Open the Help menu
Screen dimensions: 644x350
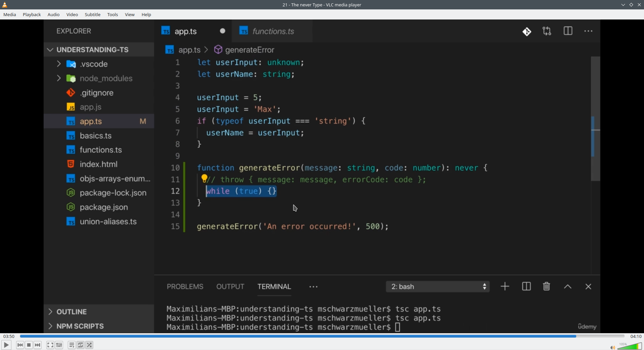(147, 15)
